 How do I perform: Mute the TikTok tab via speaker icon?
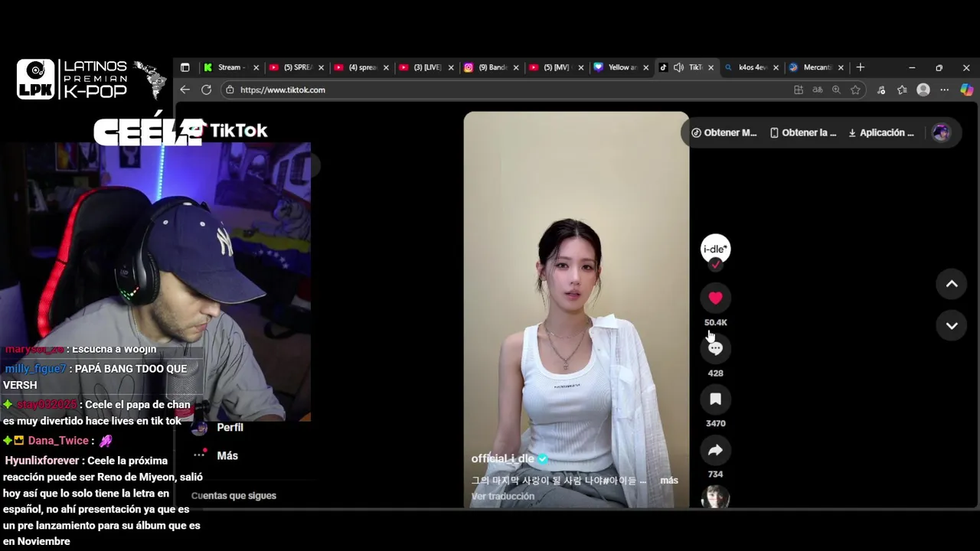click(678, 67)
